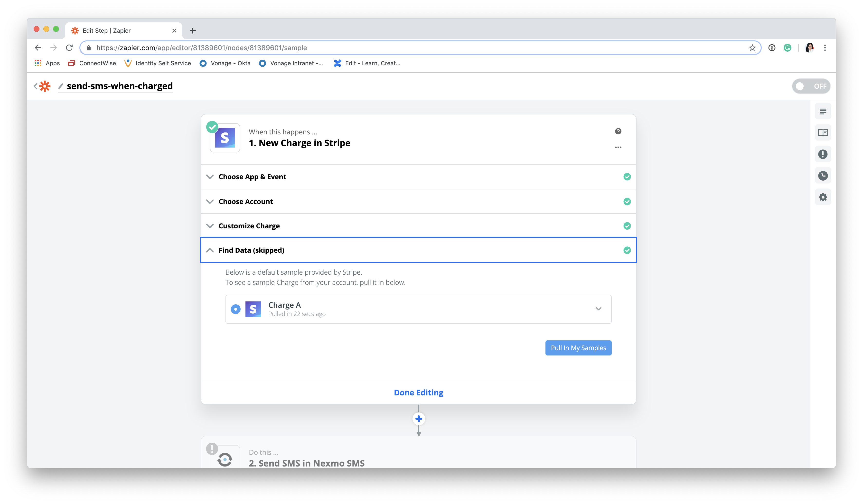This screenshot has width=863, height=504.
Task: Expand the Choose App & Event section
Action: coord(210,177)
